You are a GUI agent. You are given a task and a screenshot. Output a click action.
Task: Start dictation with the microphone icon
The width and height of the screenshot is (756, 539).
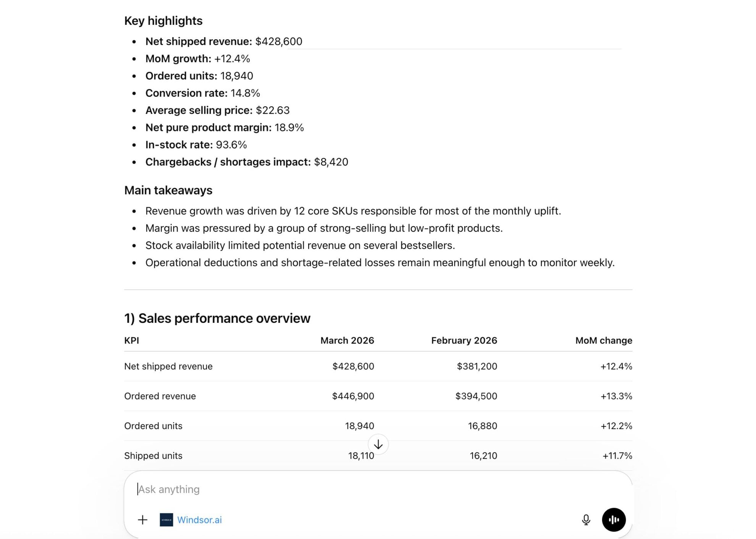[x=586, y=520]
